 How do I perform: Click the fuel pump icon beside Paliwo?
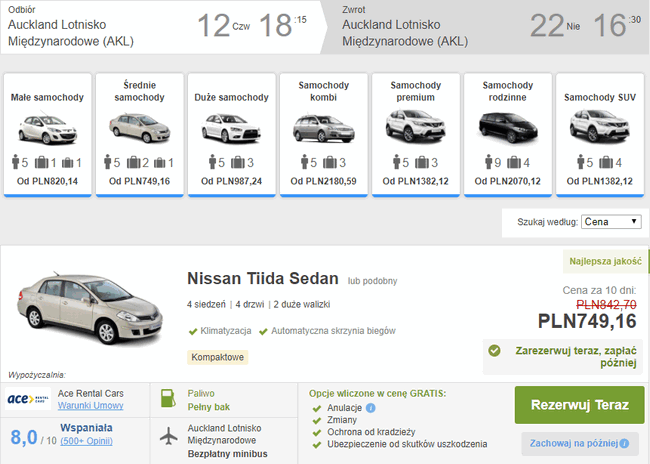click(168, 398)
